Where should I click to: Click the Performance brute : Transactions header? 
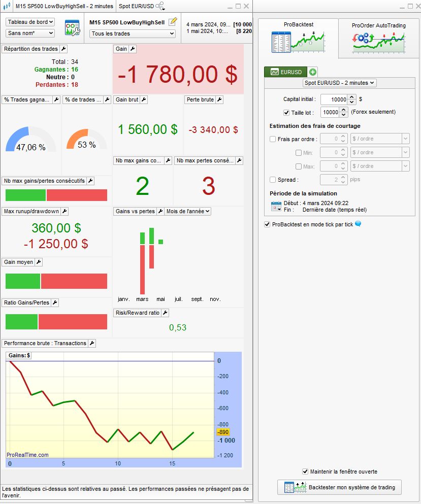click(45, 343)
